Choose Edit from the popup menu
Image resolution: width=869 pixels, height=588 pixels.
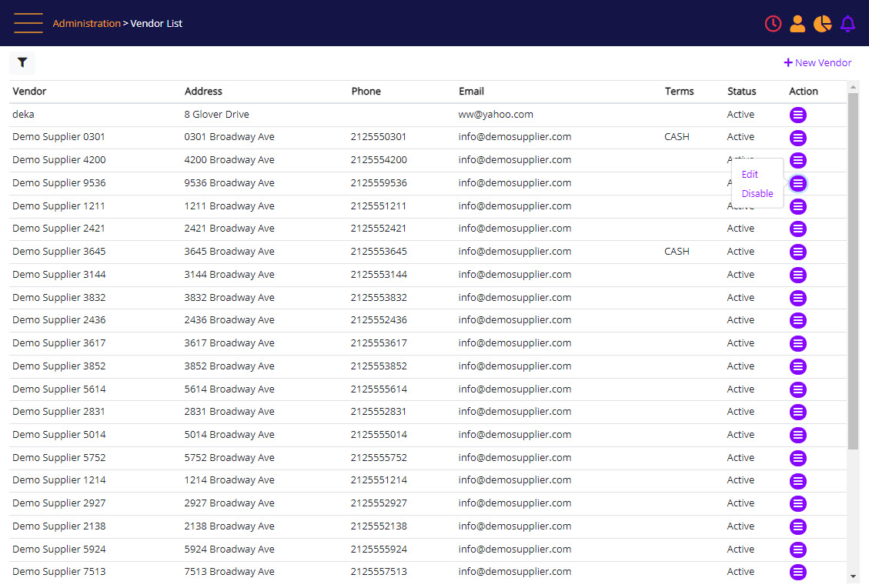pyautogui.click(x=749, y=174)
